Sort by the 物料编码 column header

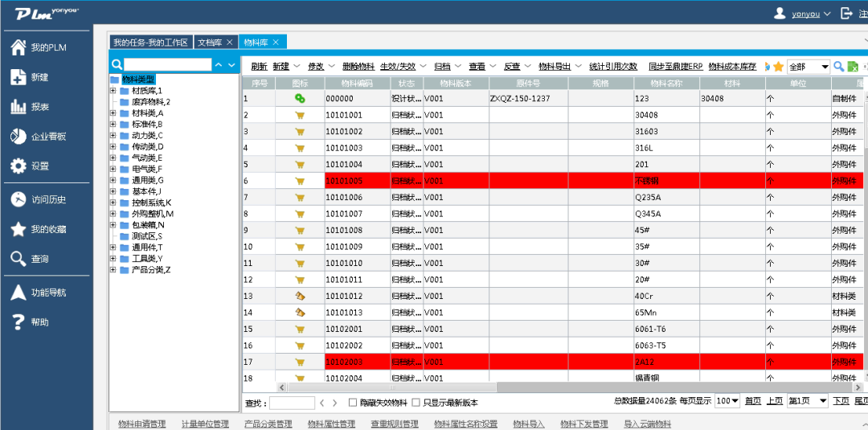click(x=357, y=83)
